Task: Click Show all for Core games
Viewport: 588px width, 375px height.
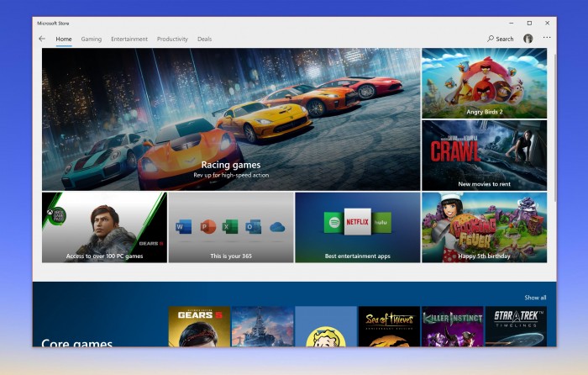Action: click(535, 298)
